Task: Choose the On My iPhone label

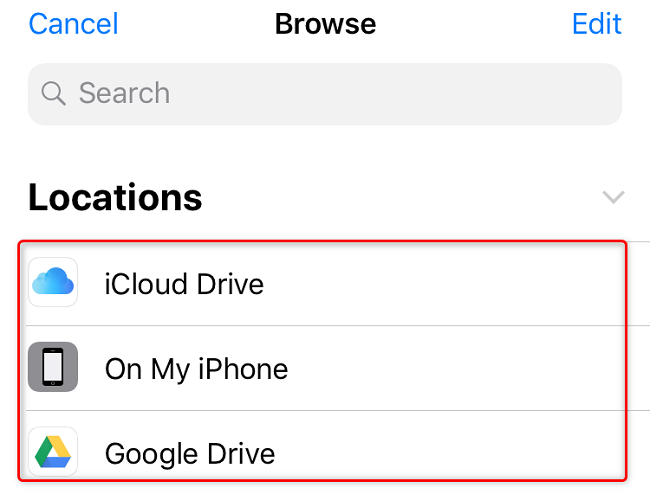Action: click(196, 369)
